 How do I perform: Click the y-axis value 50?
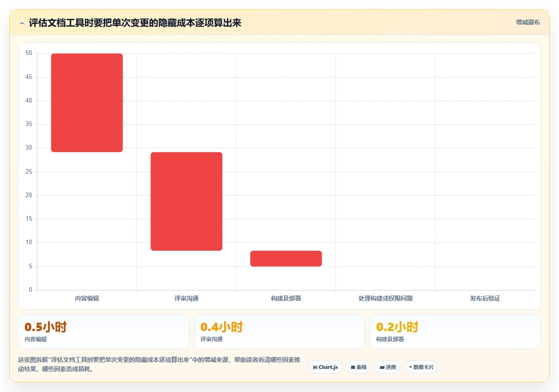tap(29, 53)
